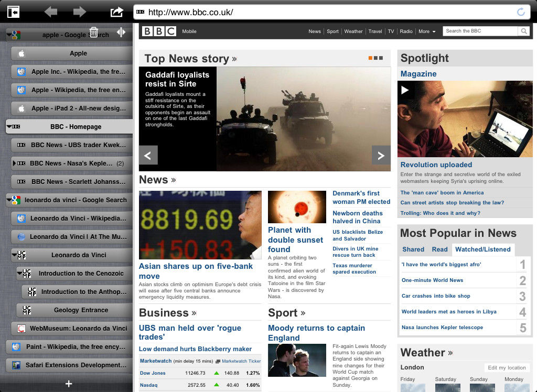The height and width of the screenshot is (392, 537).
Task: Click the 'Dow Jones' market row label
Action: pos(153,373)
